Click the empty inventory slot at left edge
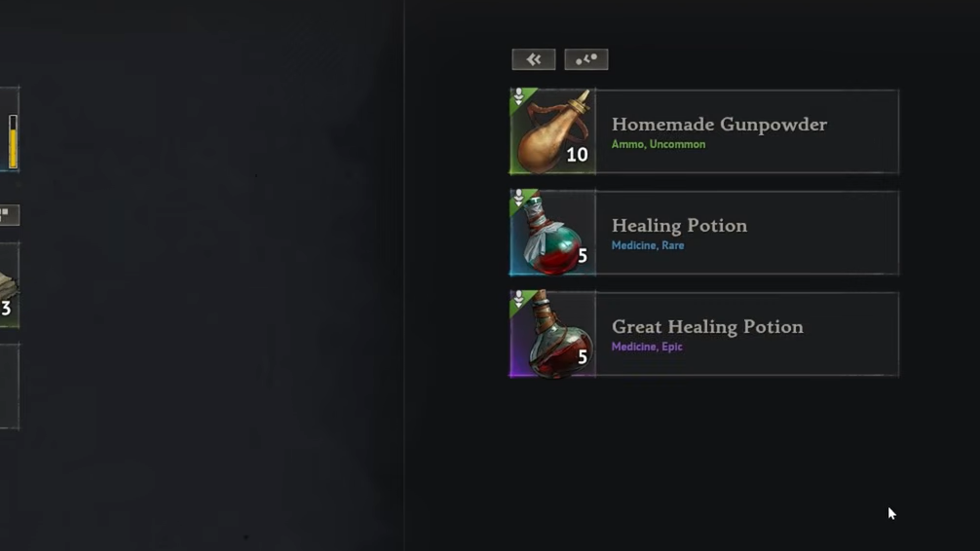This screenshot has width=980, height=551. [x=9, y=386]
